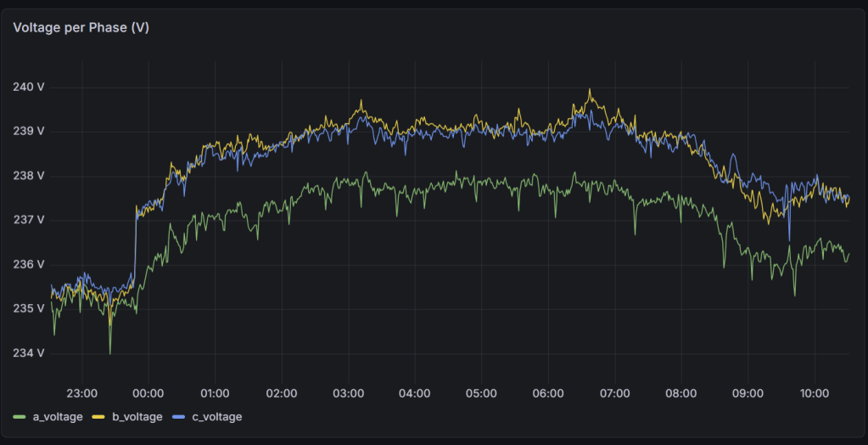Click the highest yellow b_voltage peak before 07:00
868x445 pixels.
591,90
